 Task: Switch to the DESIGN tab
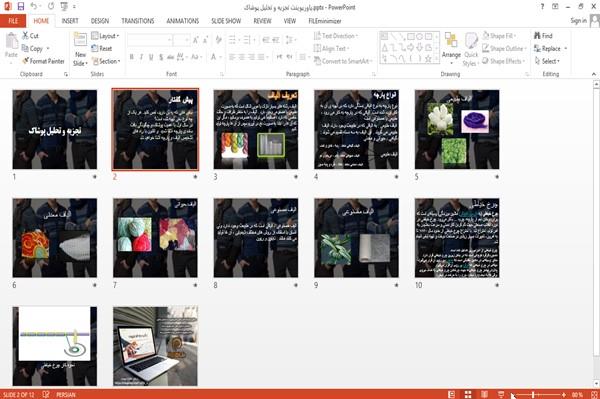[x=100, y=21]
